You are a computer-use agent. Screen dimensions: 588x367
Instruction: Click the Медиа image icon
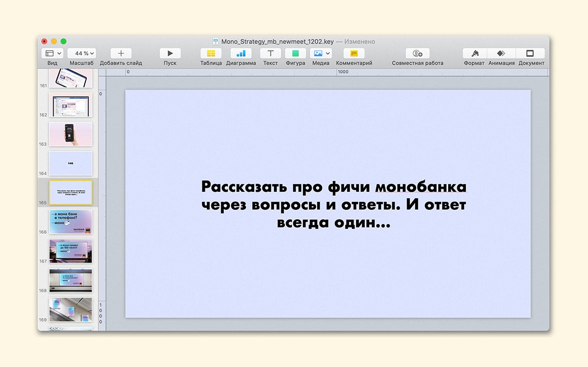(318, 53)
